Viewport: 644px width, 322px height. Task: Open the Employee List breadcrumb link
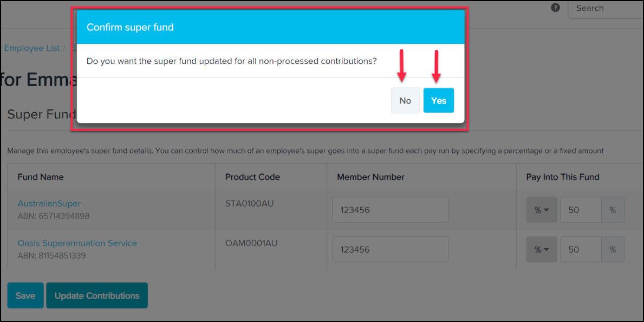coord(32,48)
